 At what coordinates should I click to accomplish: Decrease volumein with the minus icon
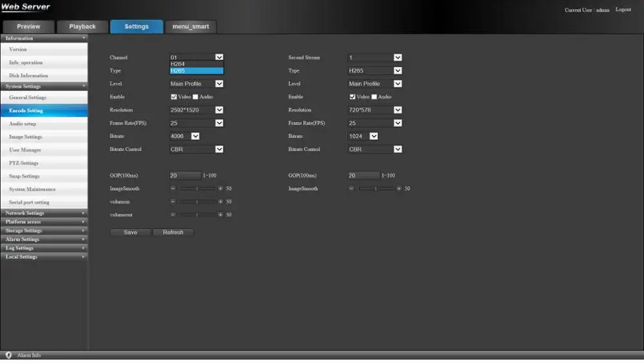[x=173, y=201]
